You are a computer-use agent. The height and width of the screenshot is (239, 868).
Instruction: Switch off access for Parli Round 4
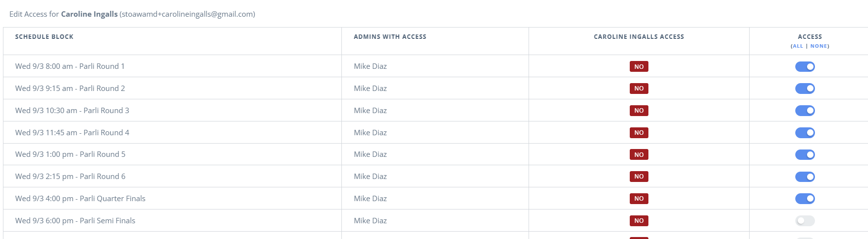(x=805, y=133)
